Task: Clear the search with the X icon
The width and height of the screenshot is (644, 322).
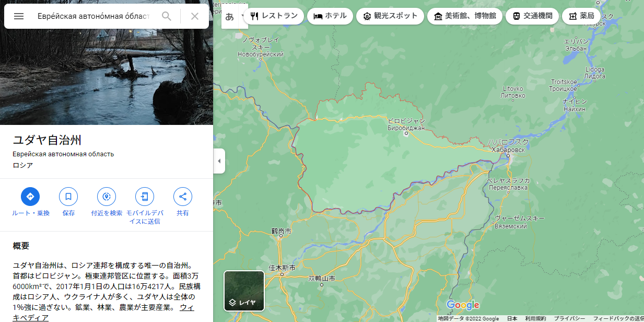Action: coord(195,16)
